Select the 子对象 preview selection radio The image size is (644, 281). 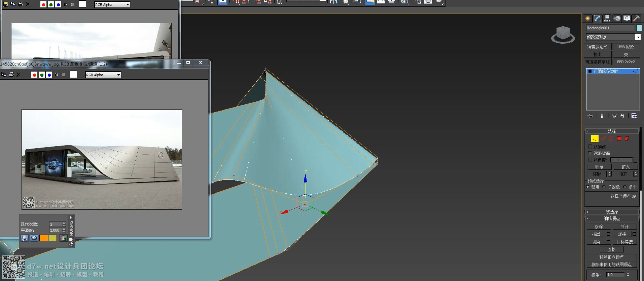pyautogui.click(x=604, y=187)
